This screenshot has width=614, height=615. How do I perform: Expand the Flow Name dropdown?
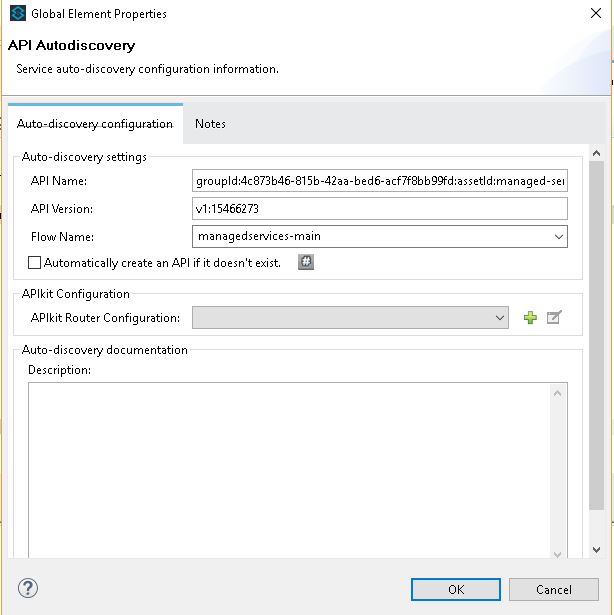pyautogui.click(x=558, y=237)
